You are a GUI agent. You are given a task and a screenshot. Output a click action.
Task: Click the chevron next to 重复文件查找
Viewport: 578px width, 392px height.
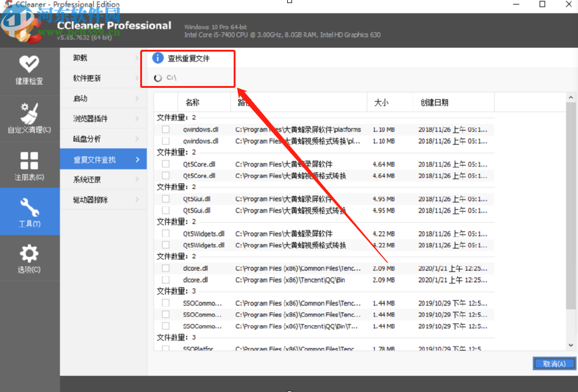pos(137,160)
